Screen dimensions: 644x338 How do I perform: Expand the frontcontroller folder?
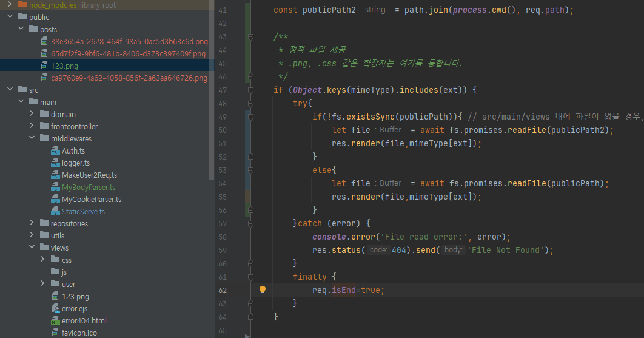click(x=32, y=126)
